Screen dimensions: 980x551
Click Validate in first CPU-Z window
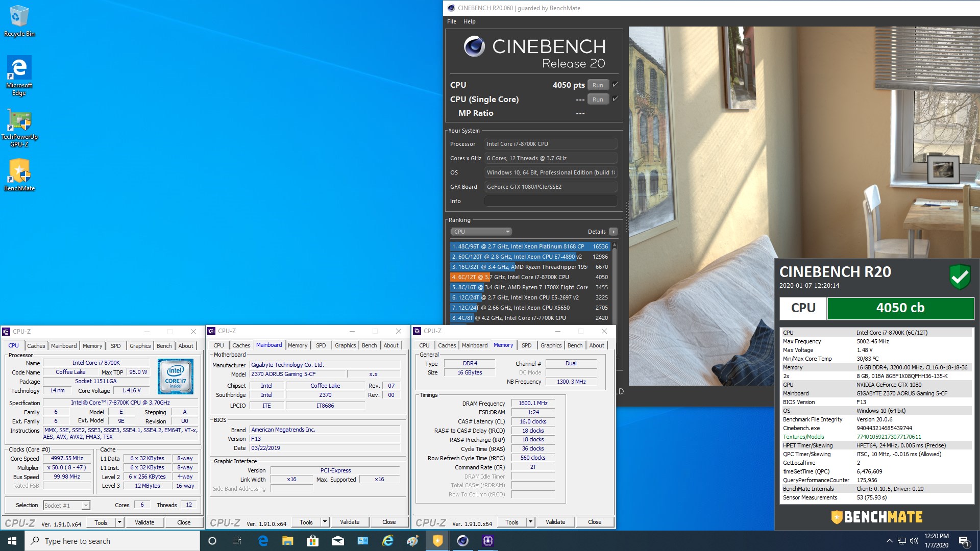144,522
